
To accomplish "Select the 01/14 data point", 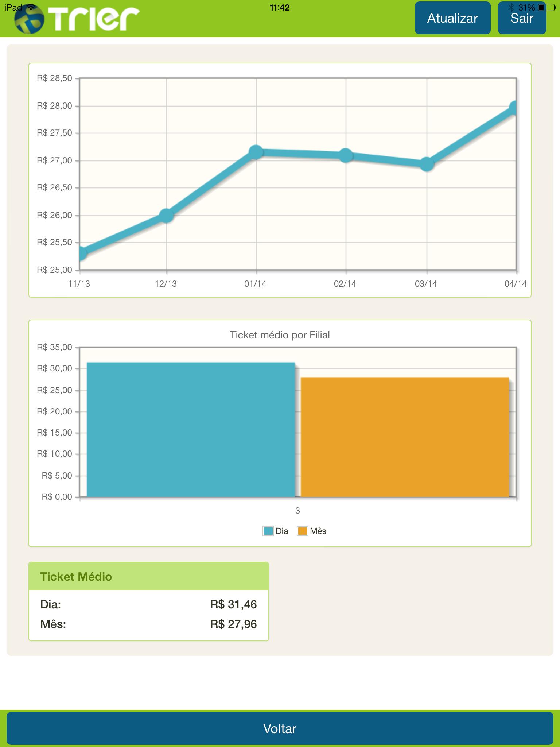I will (x=256, y=152).
